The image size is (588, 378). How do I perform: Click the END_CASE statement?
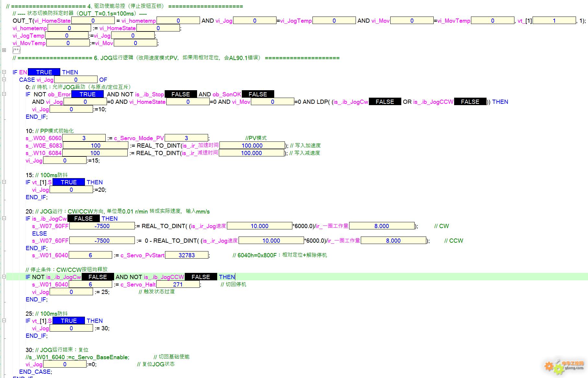(x=35, y=372)
